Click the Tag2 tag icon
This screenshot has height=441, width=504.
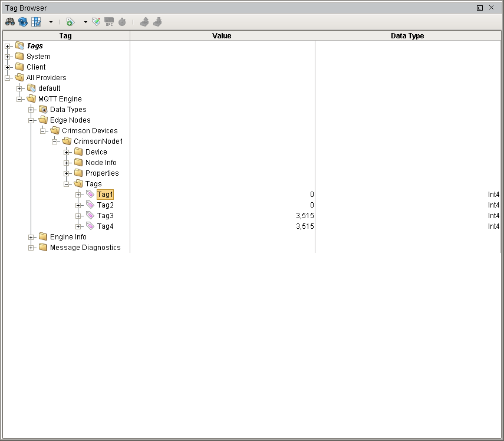[90, 205]
